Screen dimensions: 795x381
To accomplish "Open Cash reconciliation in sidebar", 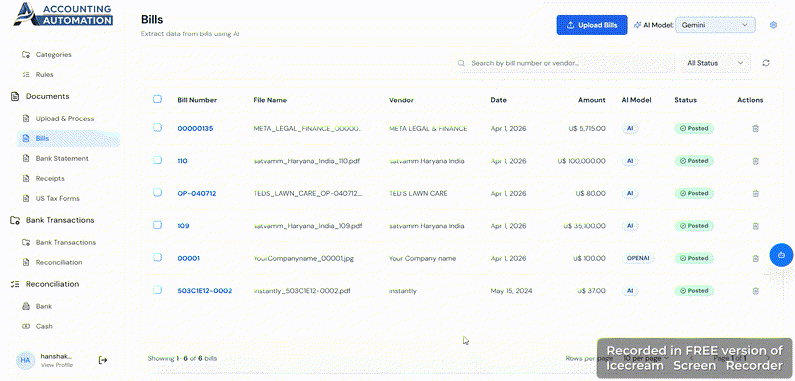I will click(44, 326).
